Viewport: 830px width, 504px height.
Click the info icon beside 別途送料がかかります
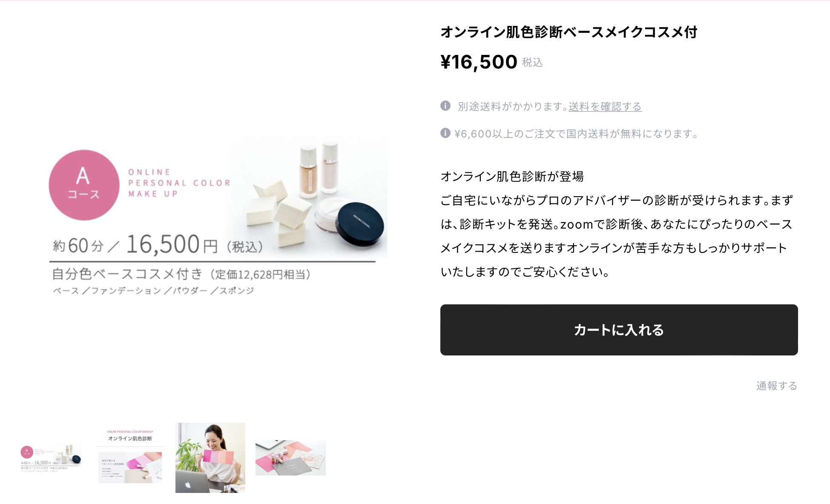click(x=445, y=106)
